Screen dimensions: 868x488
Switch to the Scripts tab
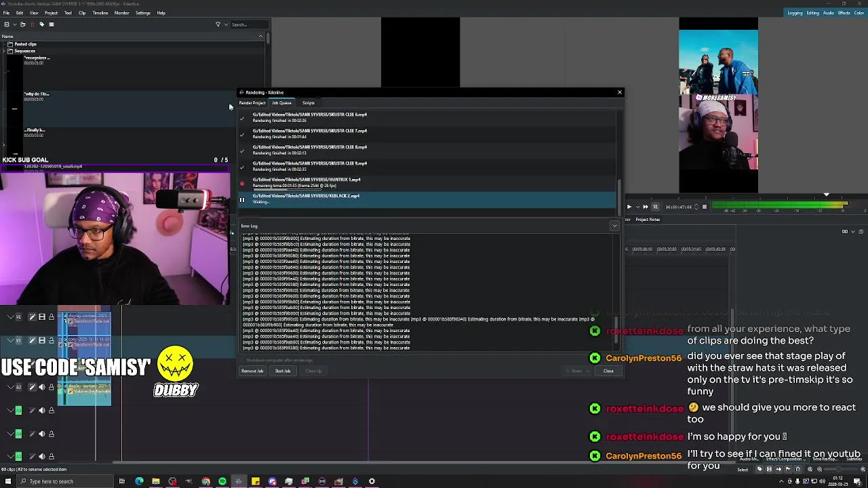coord(309,103)
